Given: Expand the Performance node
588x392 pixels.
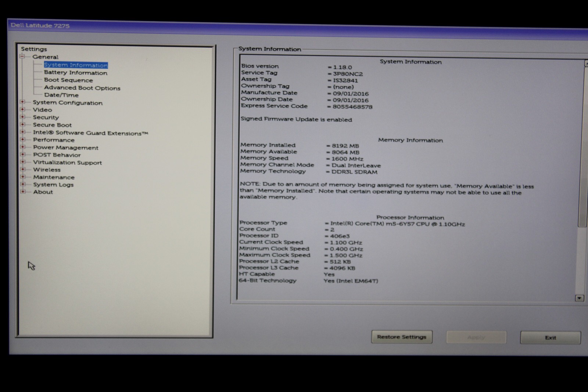Looking at the screenshot, I should [22, 139].
